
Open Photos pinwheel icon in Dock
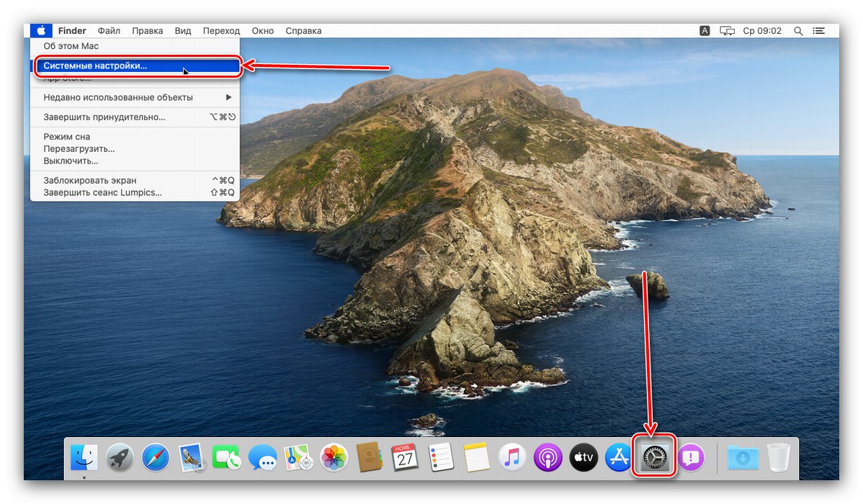pos(334,457)
